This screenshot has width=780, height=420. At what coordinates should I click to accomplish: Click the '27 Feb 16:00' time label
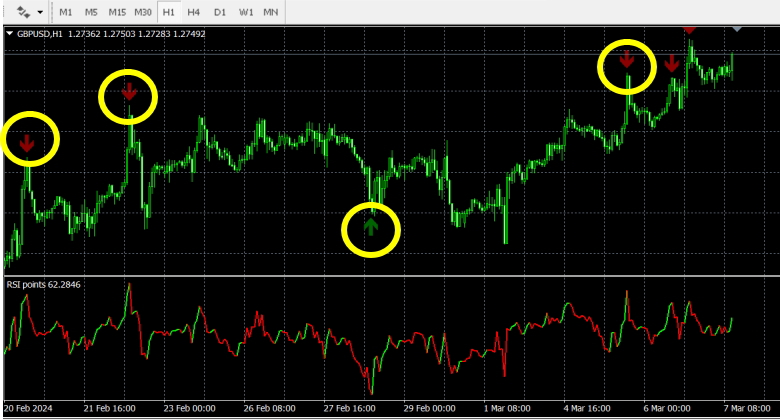(349, 409)
